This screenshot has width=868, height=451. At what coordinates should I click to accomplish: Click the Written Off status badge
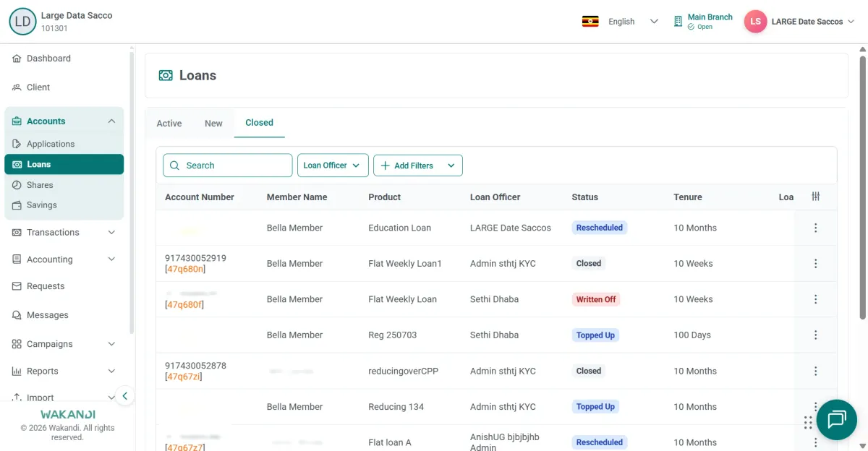pos(596,299)
